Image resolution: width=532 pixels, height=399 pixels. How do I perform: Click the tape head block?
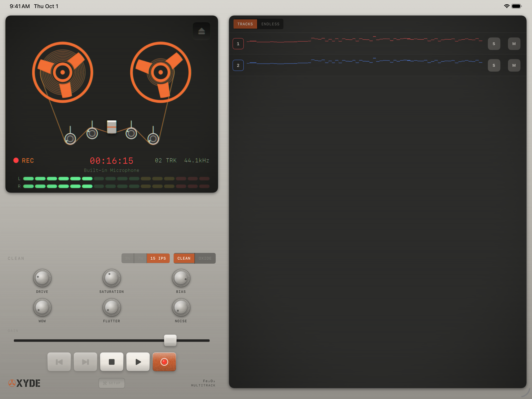[112, 127]
